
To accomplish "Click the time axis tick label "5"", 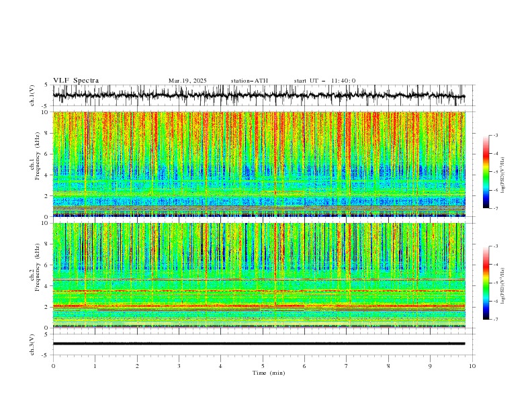I will tap(263, 366).
